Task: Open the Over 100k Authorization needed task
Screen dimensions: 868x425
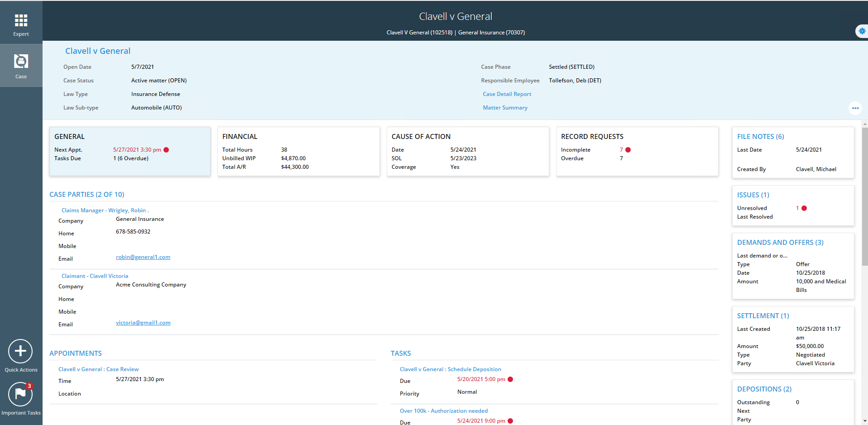Action: (444, 411)
